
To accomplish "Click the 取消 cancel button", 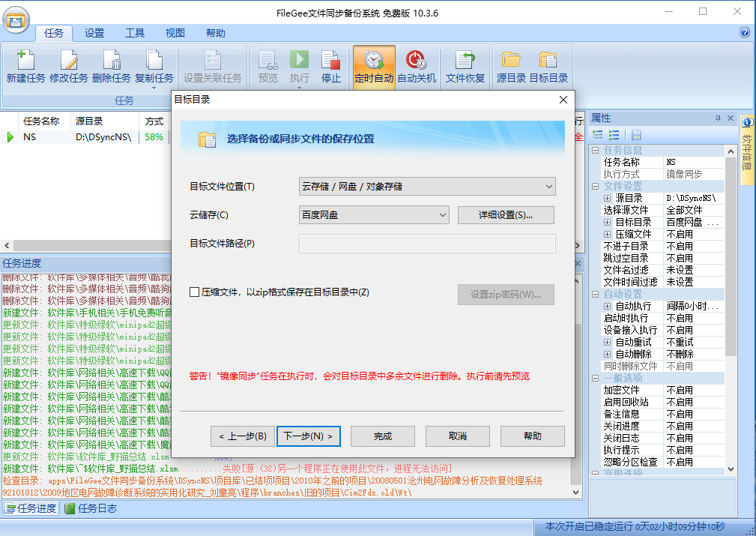I will (x=458, y=436).
